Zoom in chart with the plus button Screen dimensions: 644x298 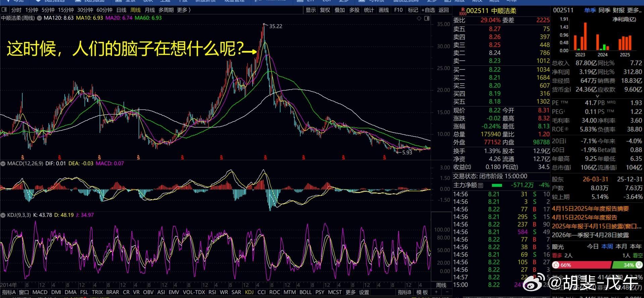coord(436,292)
